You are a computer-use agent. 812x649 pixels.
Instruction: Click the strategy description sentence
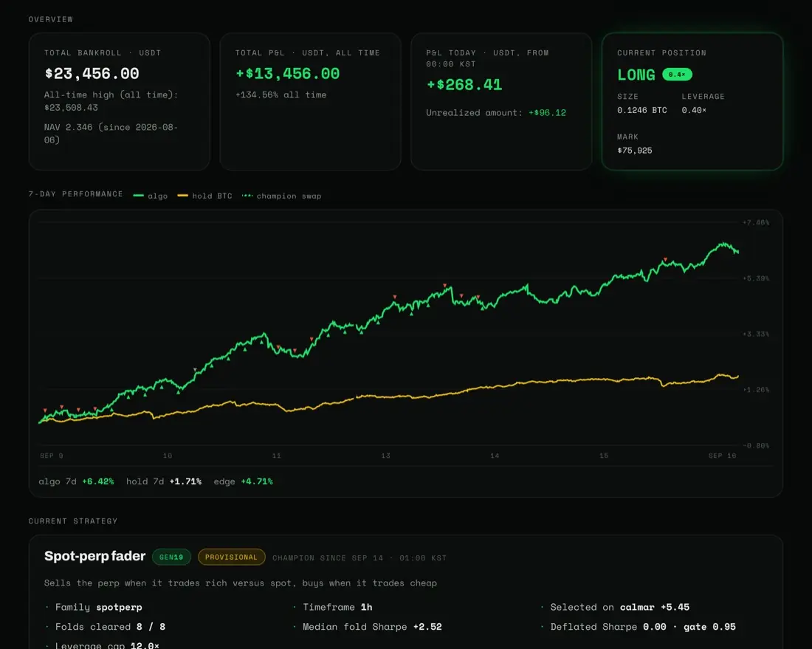[241, 583]
